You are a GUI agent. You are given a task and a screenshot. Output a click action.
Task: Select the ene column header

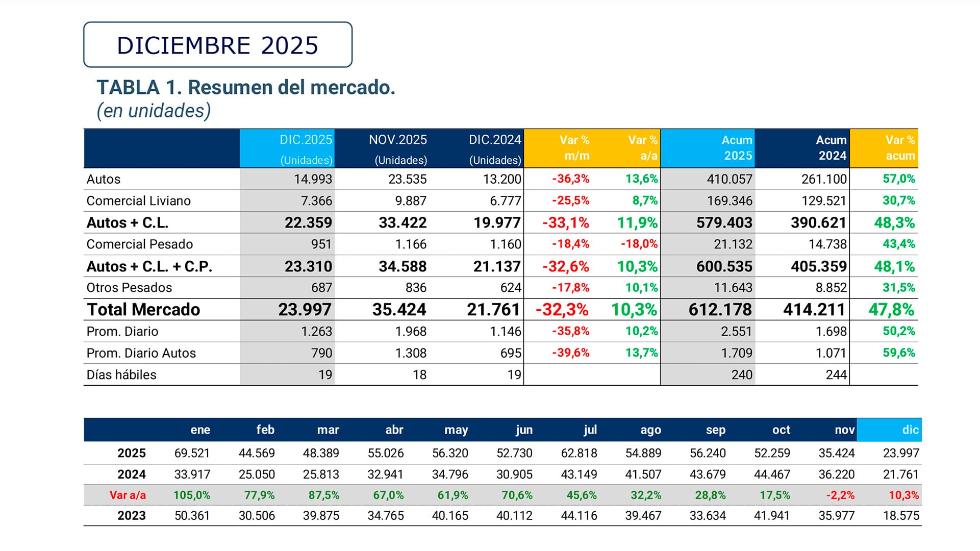click(x=200, y=430)
